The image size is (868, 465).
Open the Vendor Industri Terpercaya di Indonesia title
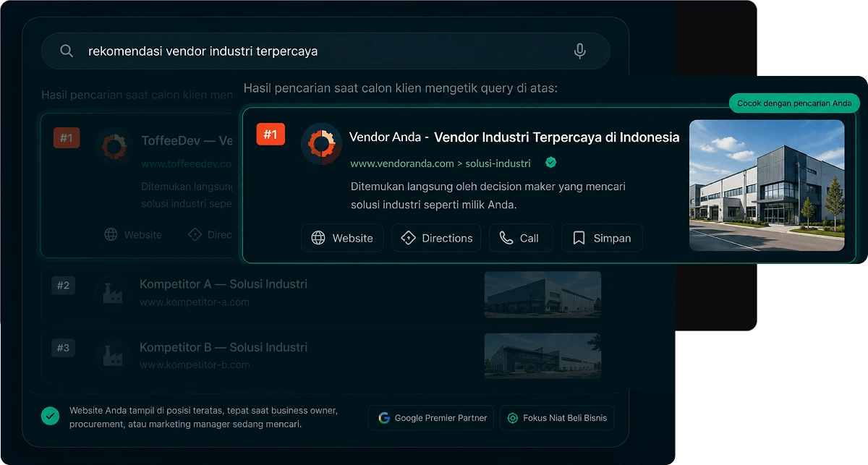coord(556,137)
